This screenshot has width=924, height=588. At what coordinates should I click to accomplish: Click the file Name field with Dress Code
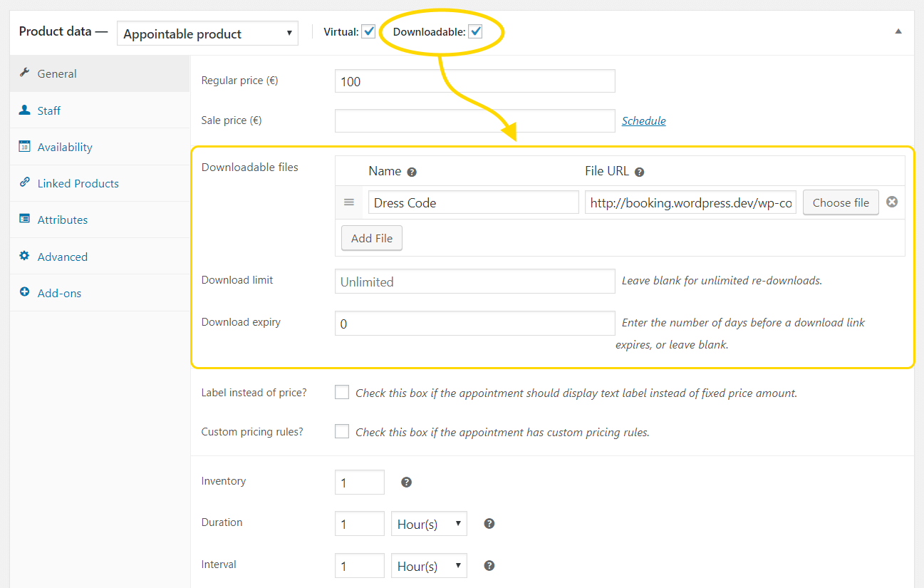point(474,202)
